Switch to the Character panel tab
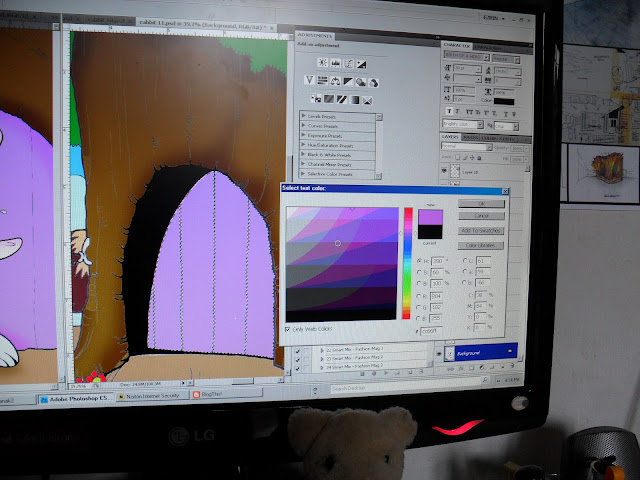The image size is (640, 480). click(x=457, y=45)
